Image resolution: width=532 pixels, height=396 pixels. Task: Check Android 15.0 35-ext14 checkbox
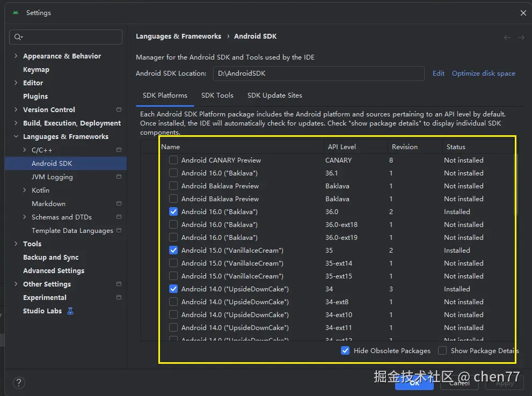[x=173, y=263]
